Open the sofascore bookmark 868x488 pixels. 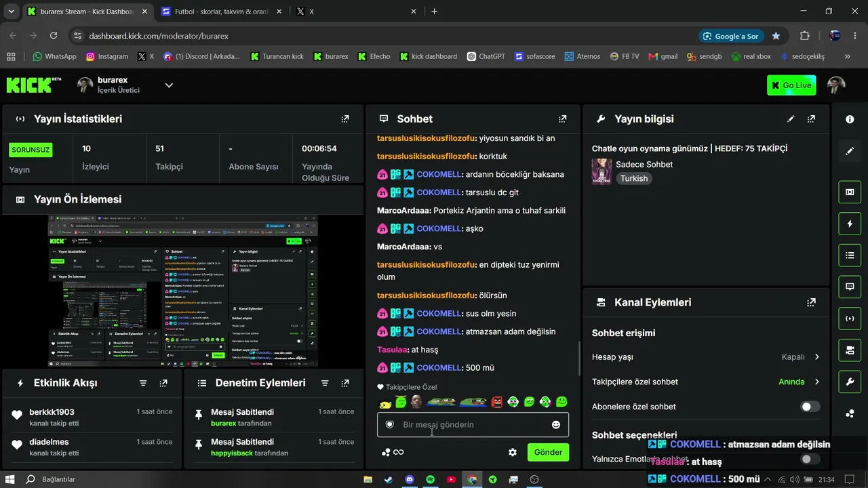point(536,56)
